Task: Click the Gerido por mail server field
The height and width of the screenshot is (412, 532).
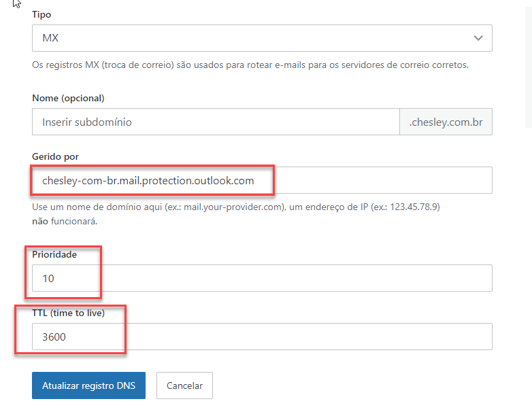Action: 262,181
